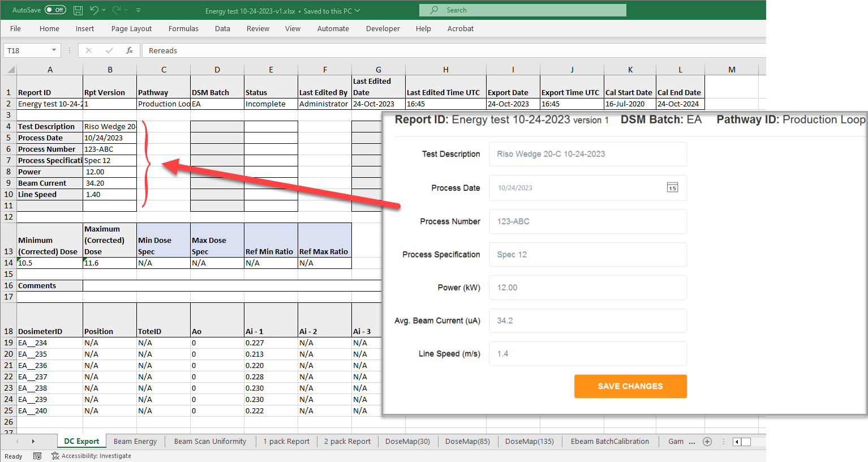Open the Automate ribbon tab
Image resolution: width=868 pixels, height=462 pixels.
[333, 28]
